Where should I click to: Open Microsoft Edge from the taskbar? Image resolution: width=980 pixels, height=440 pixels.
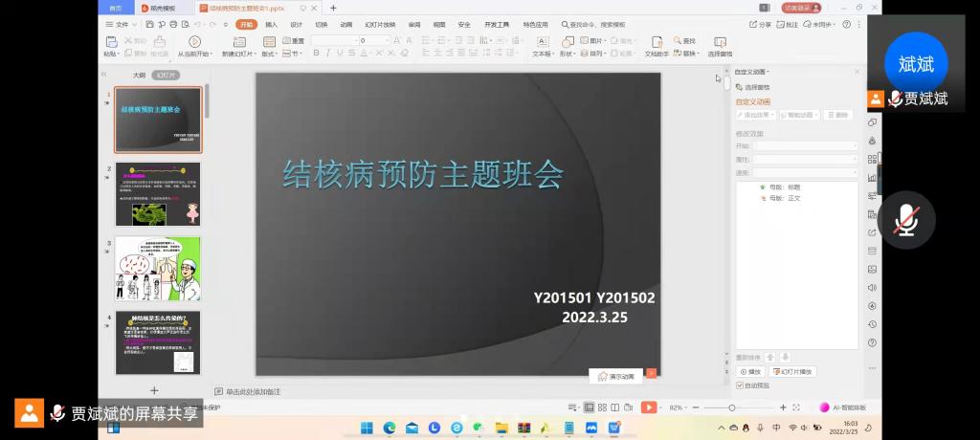390,428
